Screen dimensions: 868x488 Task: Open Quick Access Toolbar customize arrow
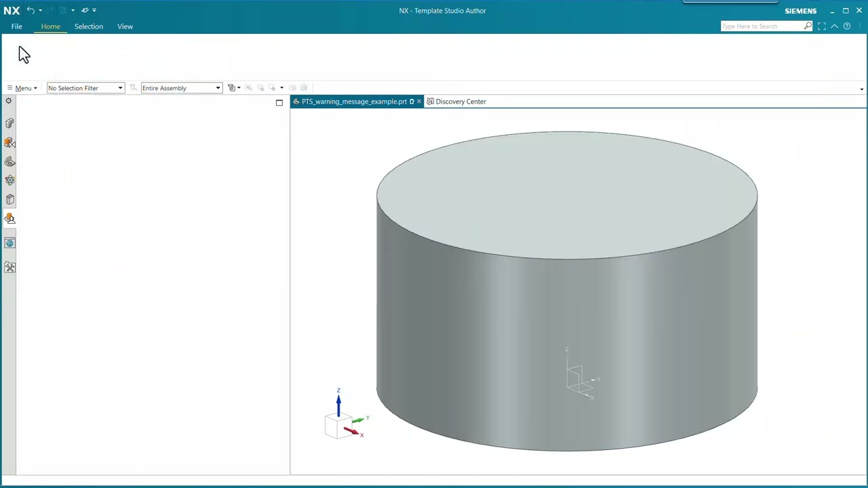point(94,10)
